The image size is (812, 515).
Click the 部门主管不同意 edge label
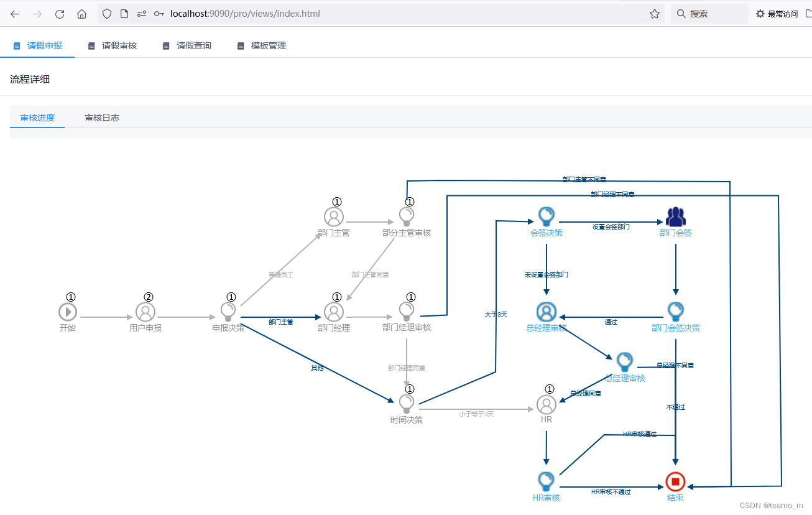pyautogui.click(x=584, y=180)
